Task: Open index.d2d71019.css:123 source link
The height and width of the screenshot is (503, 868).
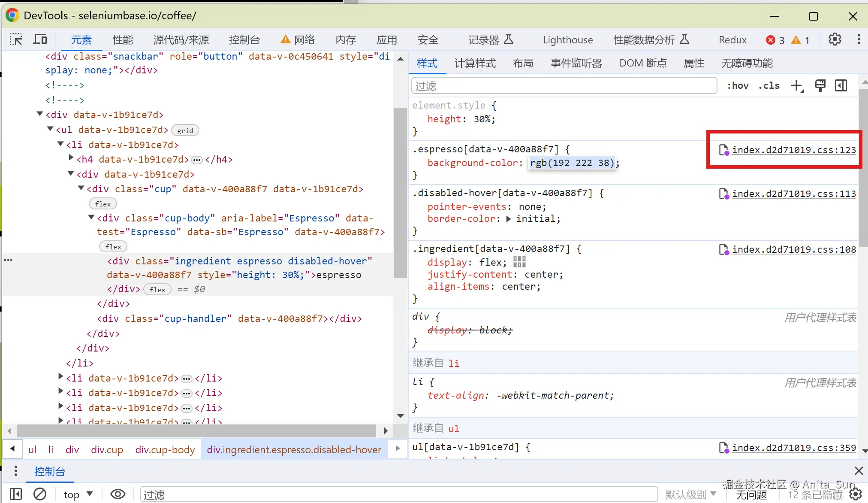Action: pos(793,150)
